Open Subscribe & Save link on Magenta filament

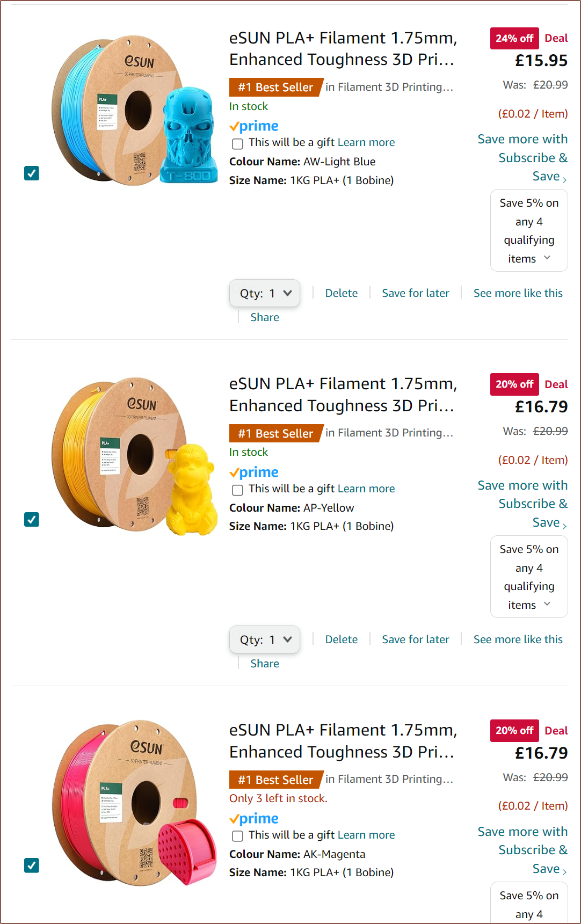(x=522, y=850)
